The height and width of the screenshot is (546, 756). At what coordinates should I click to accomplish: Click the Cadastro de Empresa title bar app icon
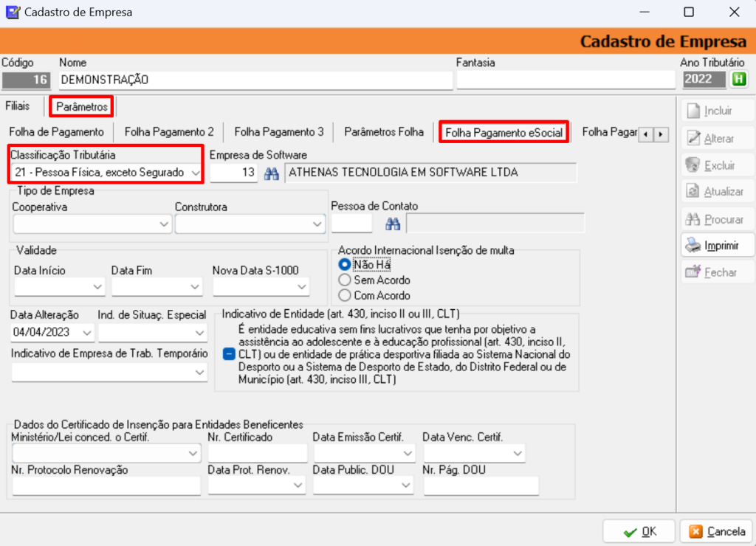click(x=12, y=12)
